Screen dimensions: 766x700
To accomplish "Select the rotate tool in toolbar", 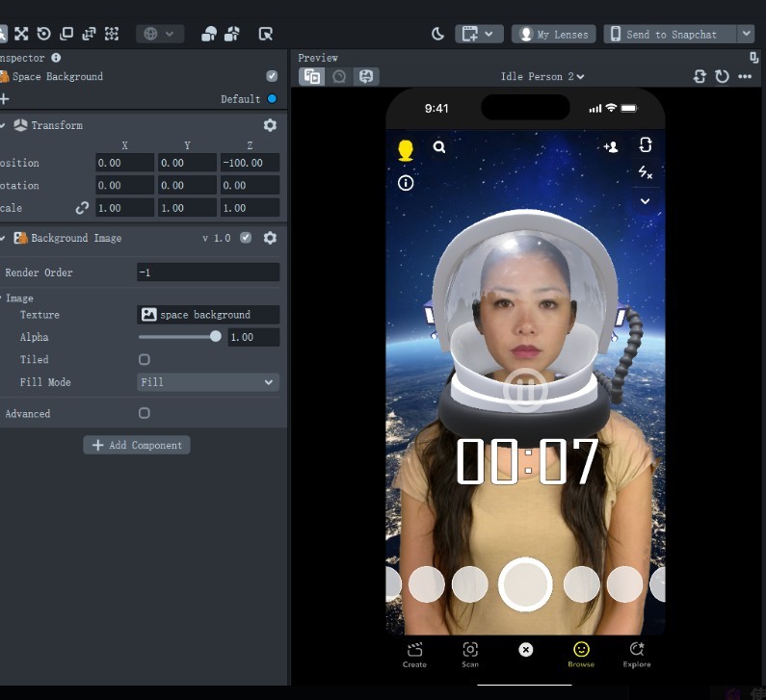I will coord(44,34).
